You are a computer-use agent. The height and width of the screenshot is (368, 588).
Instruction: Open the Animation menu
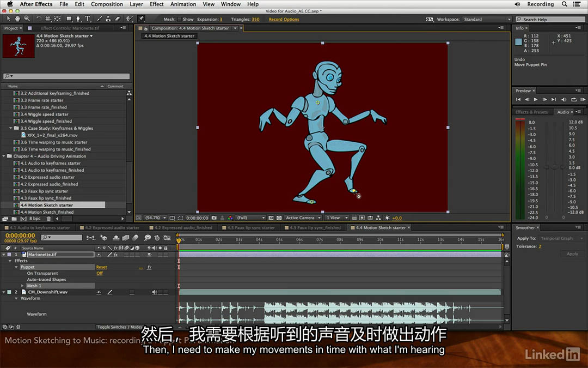(x=183, y=4)
